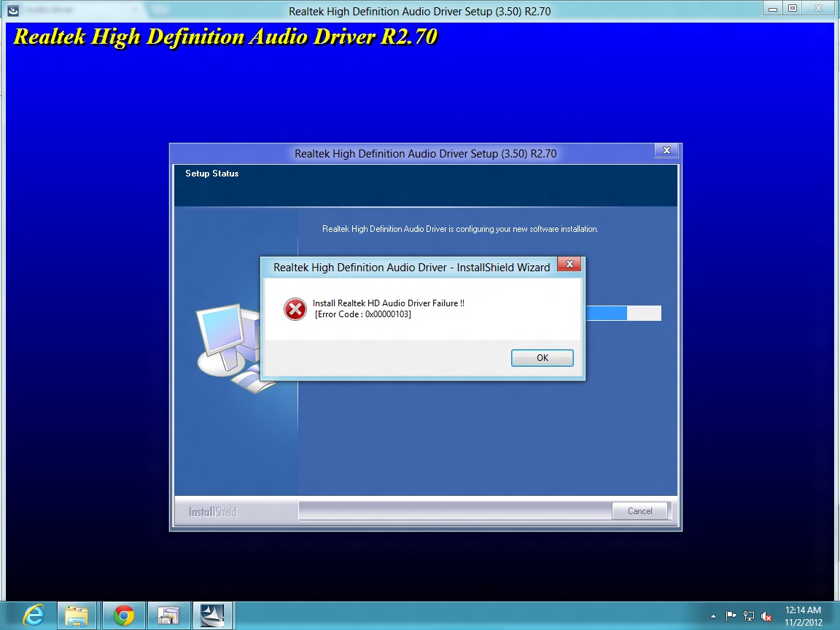The height and width of the screenshot is (630, 840).
Task: Click the yellow Realtek Audio Driver R2.70 banner
Action: pos(225,36)
